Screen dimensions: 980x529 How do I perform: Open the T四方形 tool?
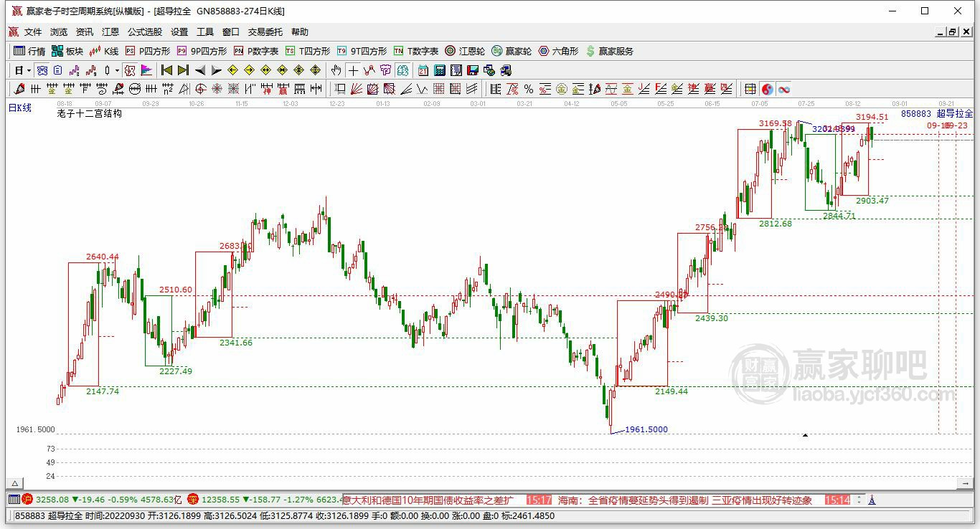click(x=308, y=51)
